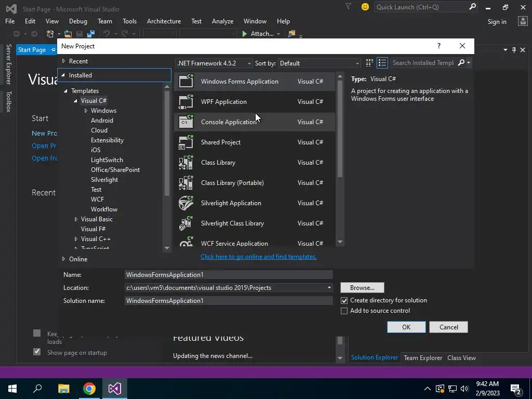Uncheck Show page on startup

coord(37,352)
